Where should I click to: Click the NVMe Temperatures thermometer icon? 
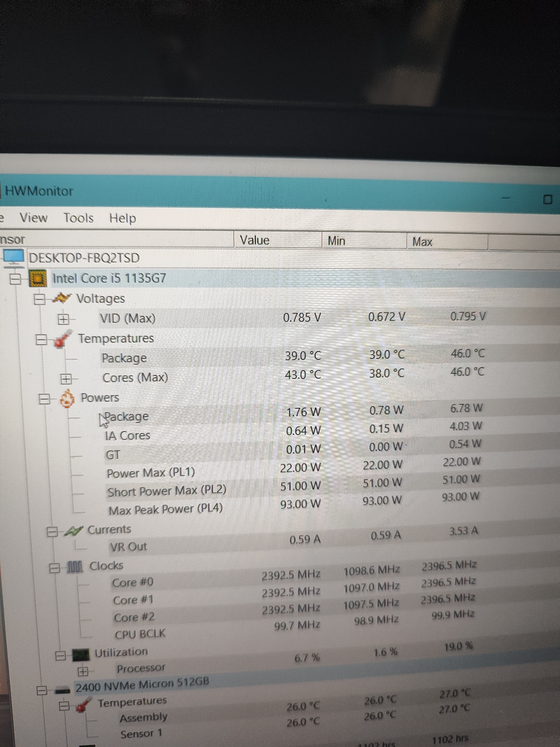click(x=84, y=704)
